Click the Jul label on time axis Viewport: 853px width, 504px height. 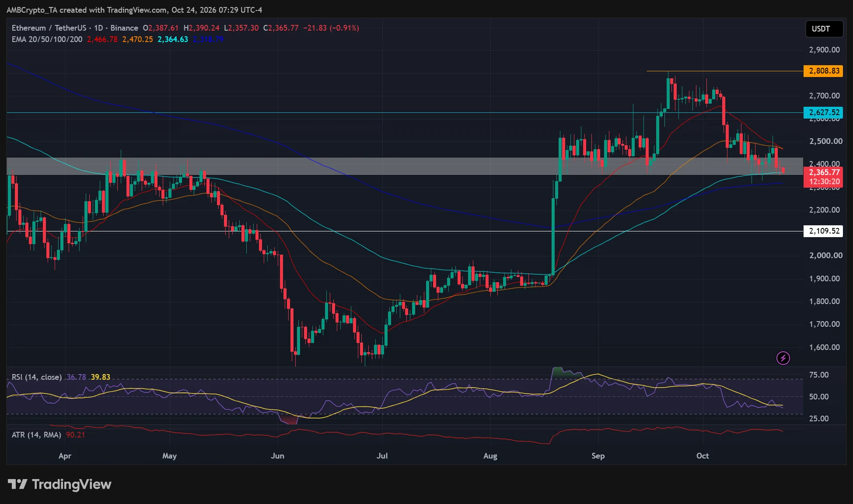click(x=382, y=456)
